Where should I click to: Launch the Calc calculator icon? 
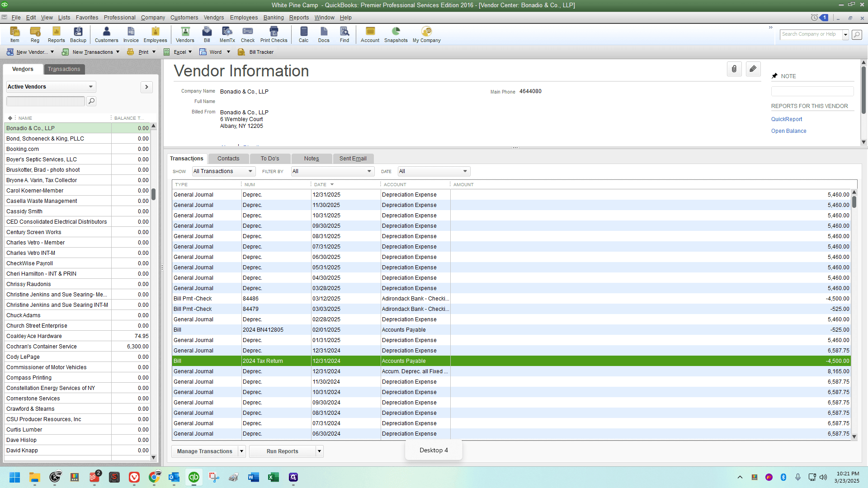tap(303, 34)
